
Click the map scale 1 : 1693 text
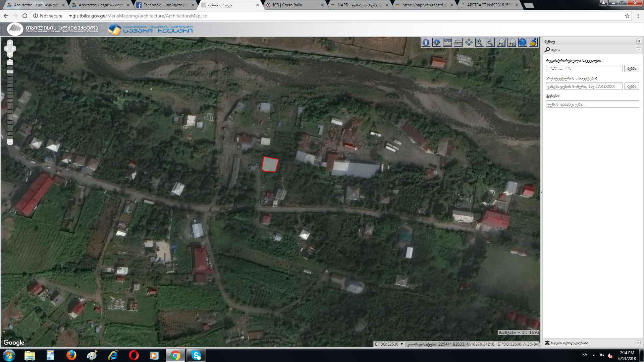[519, 333]
